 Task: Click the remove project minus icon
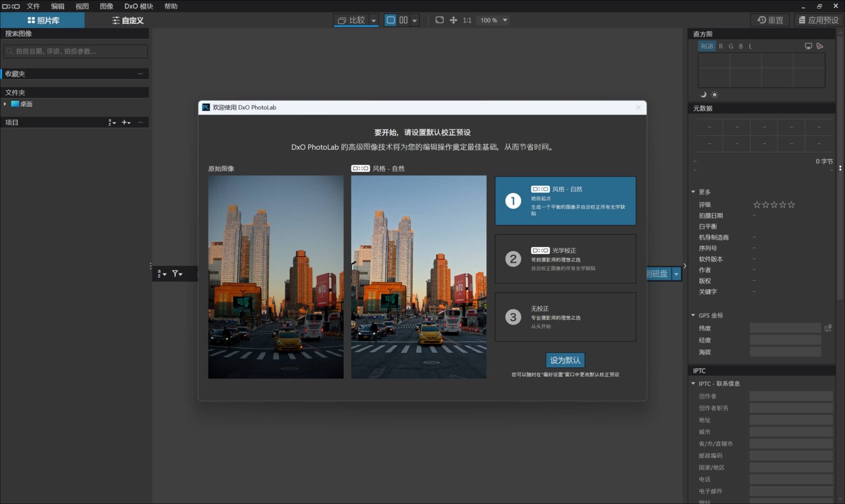pyautogui.click(x=140, y=122)
